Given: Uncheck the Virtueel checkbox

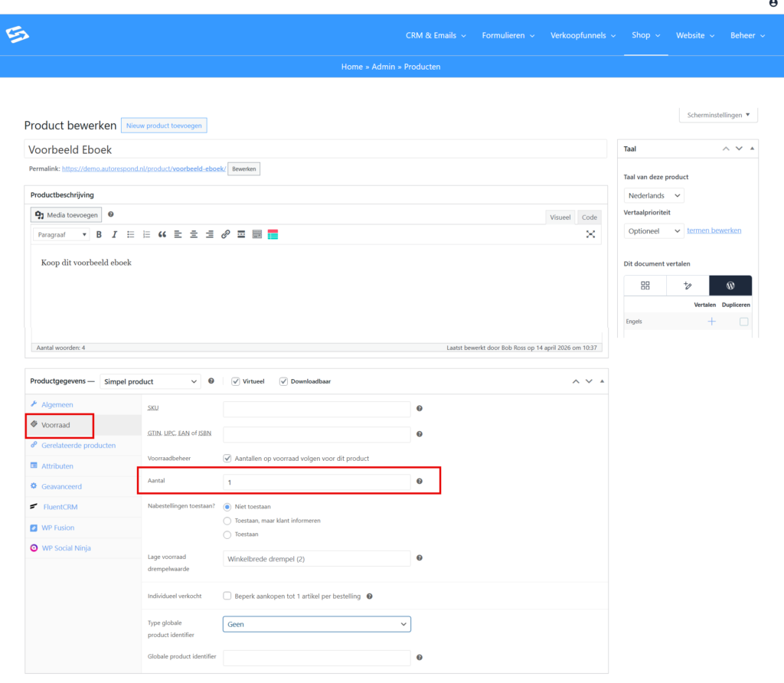Looking at the screenshot, I should point(236,381).
